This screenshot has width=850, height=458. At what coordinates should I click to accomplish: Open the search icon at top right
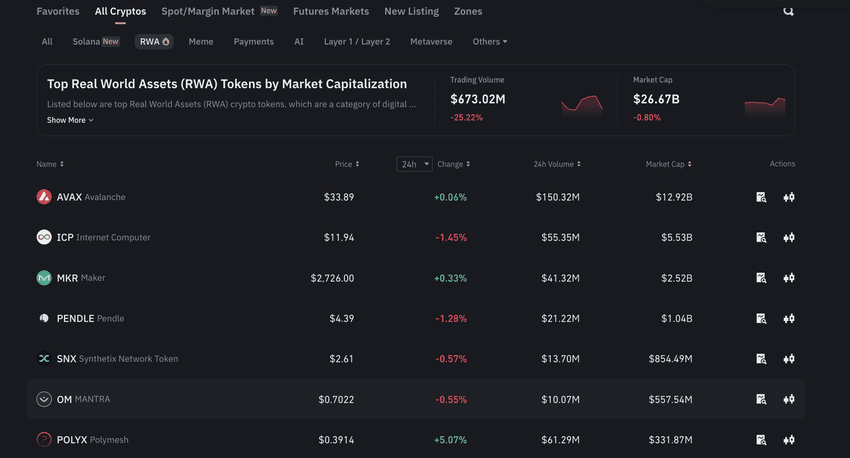click(x=788, y=11)
